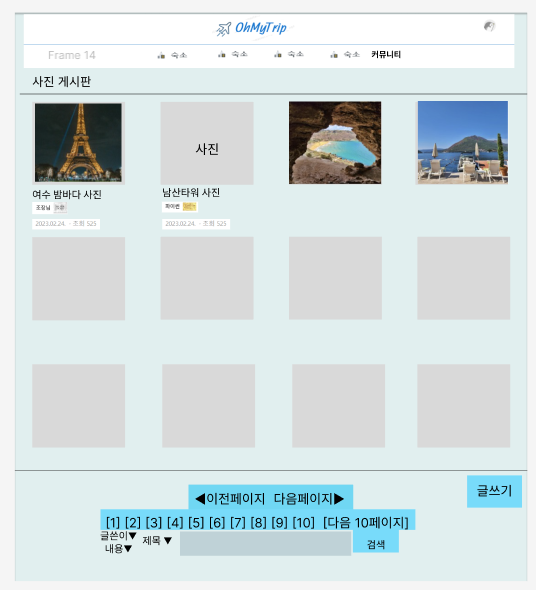Jump to page [2]

click(x=132, y=522)
